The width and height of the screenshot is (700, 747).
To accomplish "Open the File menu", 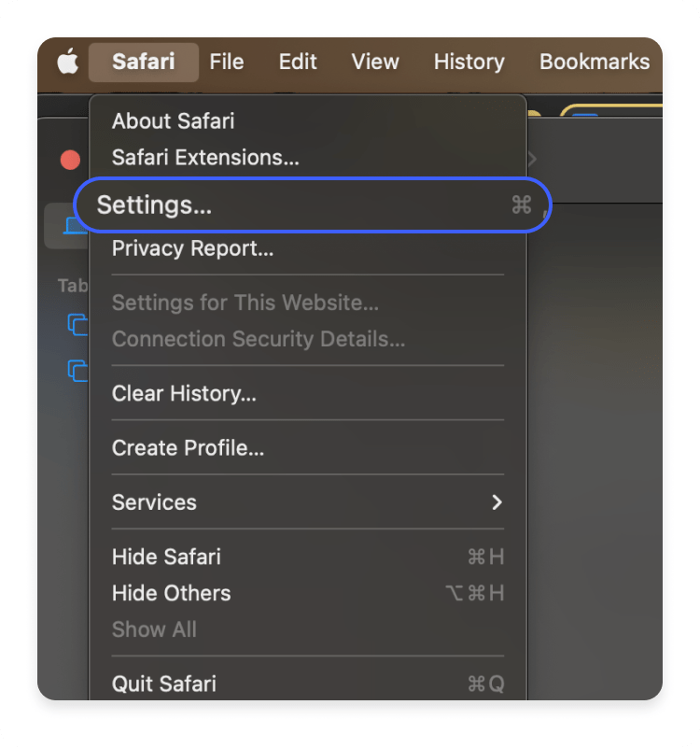I will pyautogui.click(x=227, y=62).
